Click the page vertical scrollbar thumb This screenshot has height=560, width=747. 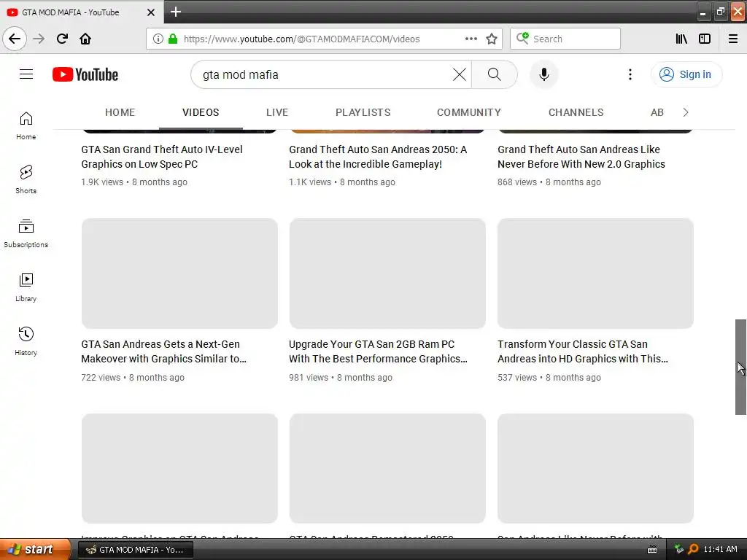[x=740, y=367]
